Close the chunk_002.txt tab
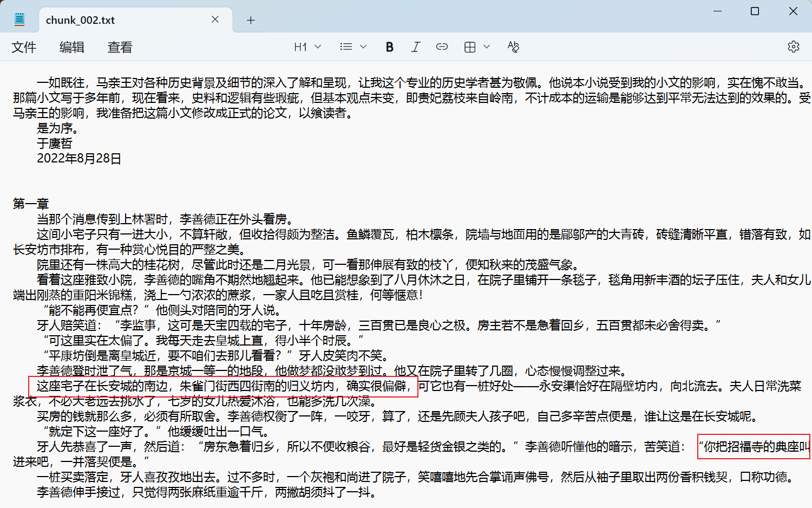 point(215,19)
